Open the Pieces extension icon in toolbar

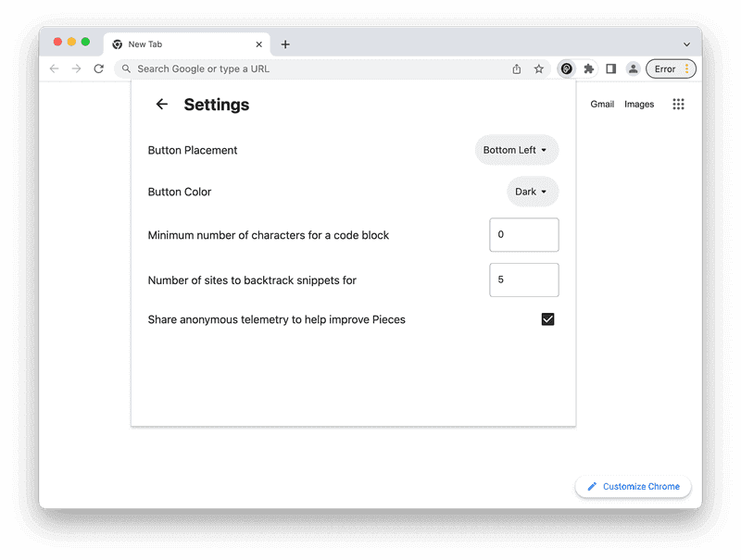tap(566, 68)
